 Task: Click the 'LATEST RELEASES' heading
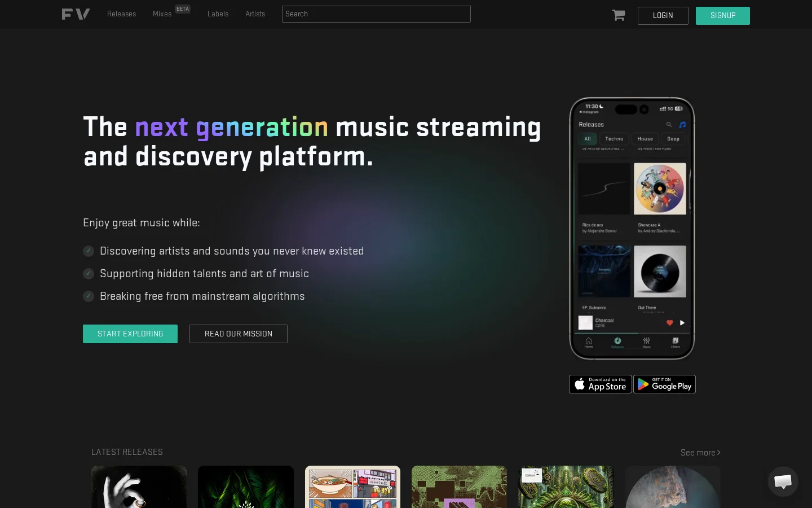pyautogui.click(x=127, y=452)
